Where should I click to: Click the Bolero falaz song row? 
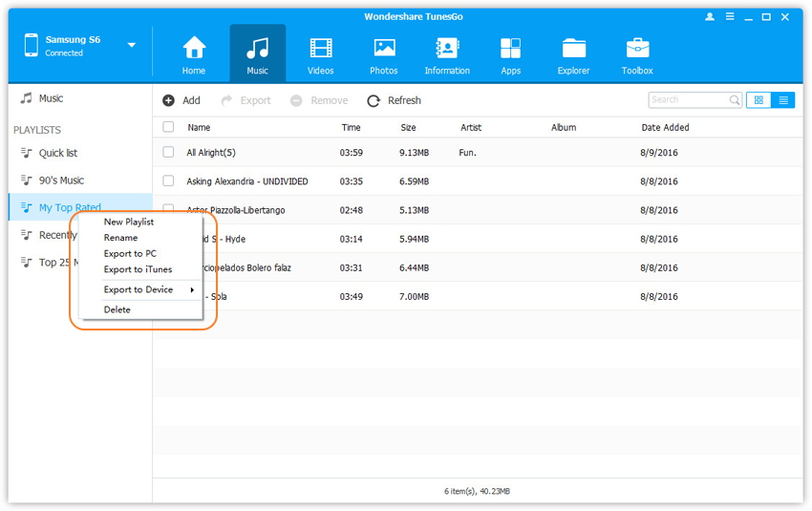478,267
